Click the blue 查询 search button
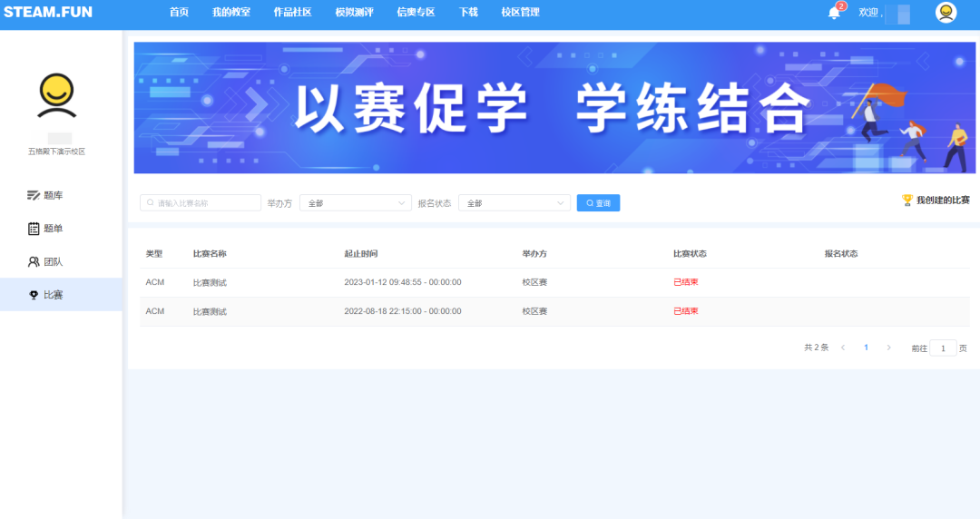Viewport: 980px width, 519px height. [x=598, y=203]
